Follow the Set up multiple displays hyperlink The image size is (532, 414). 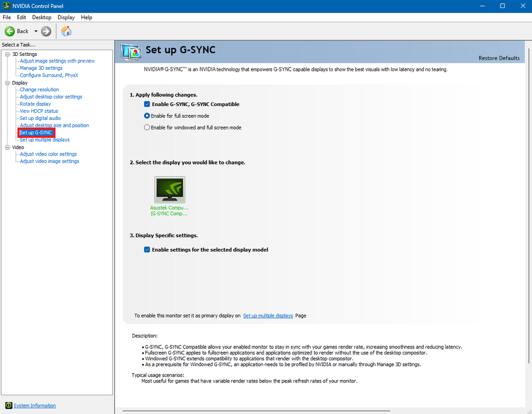(x=268, y=315)
